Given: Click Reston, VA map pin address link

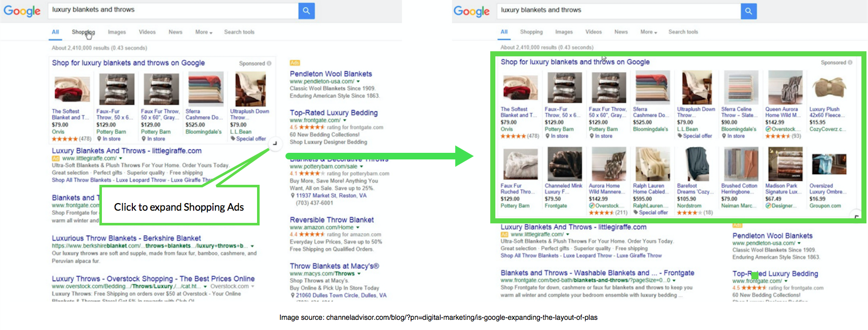Looking at the screenshot, I should [331, 195].
